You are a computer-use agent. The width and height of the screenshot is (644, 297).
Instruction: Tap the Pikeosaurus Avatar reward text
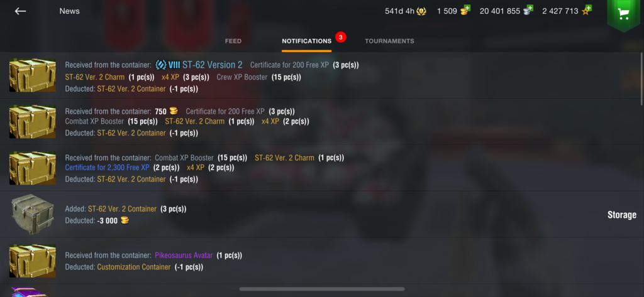coord(184,256)
